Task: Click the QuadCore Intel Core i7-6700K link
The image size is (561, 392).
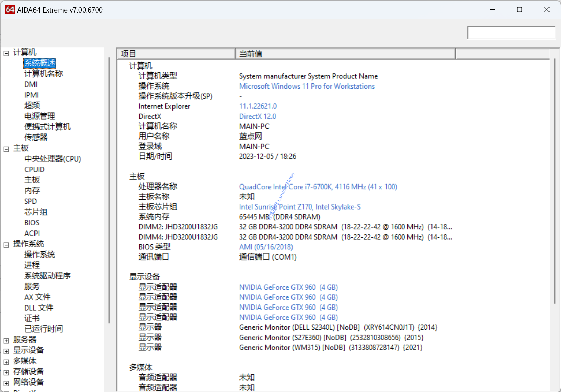Action: 318,187
